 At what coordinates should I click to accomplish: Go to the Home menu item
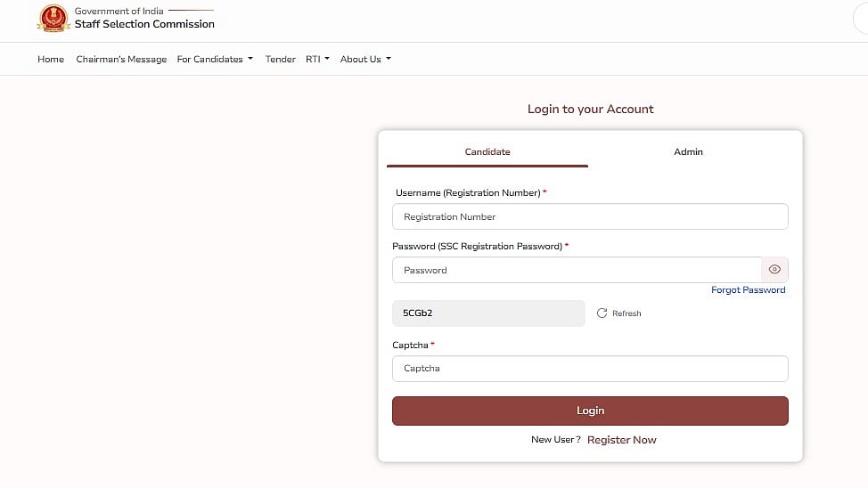tap(51, 60)
